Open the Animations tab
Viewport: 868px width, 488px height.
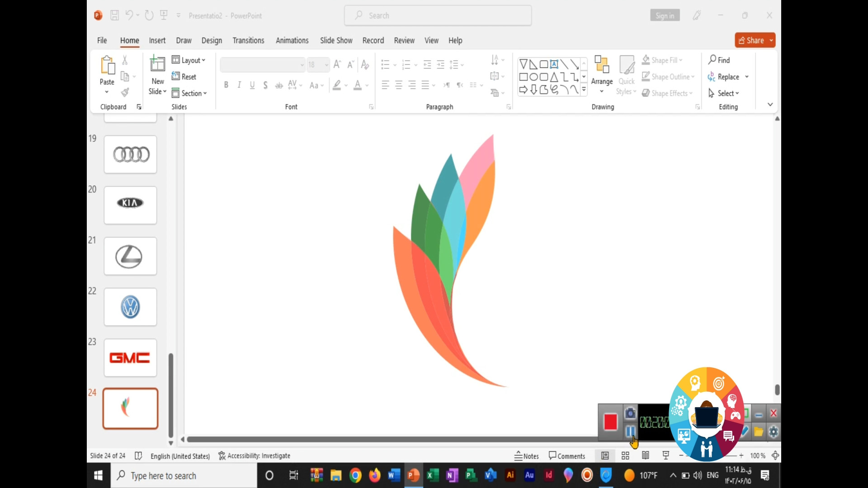292,40
